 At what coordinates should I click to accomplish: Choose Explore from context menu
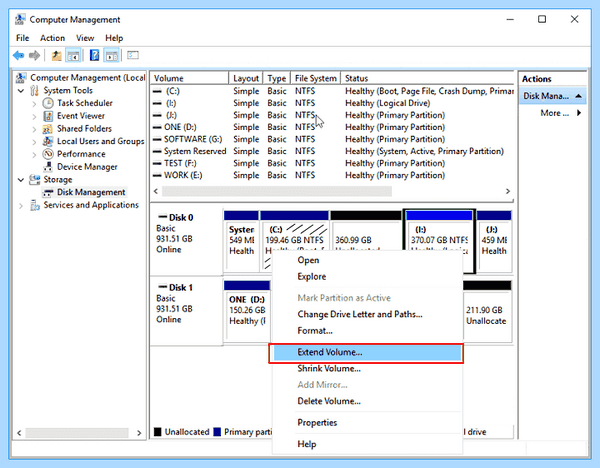(x=366, y=277)
